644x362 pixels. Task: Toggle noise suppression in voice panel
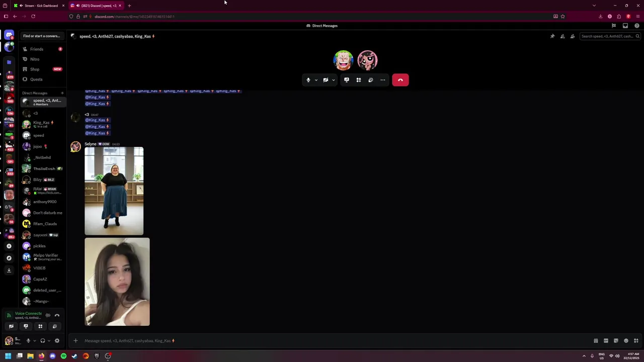48,315
